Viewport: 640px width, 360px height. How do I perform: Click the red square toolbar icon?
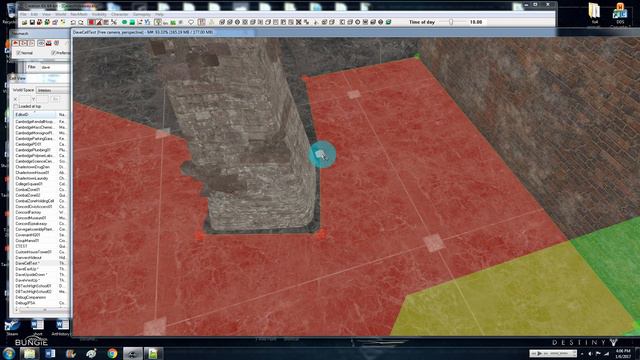point(91,22)
